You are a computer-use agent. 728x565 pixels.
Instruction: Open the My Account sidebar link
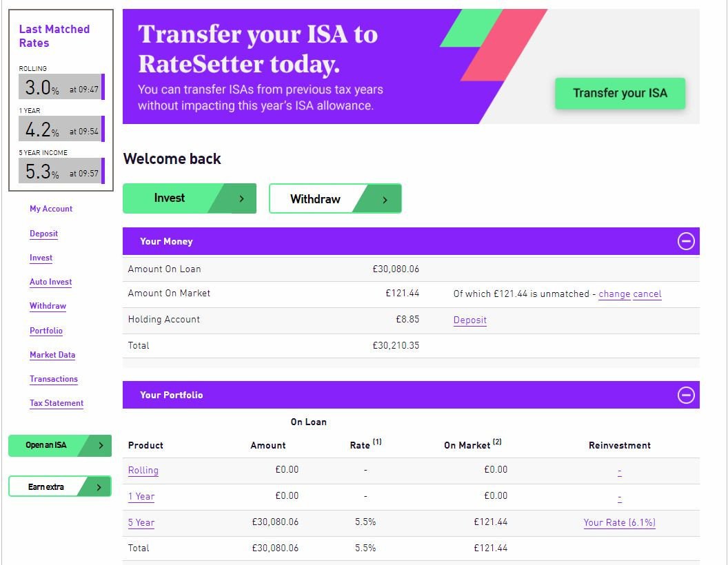tap(51, 209)
